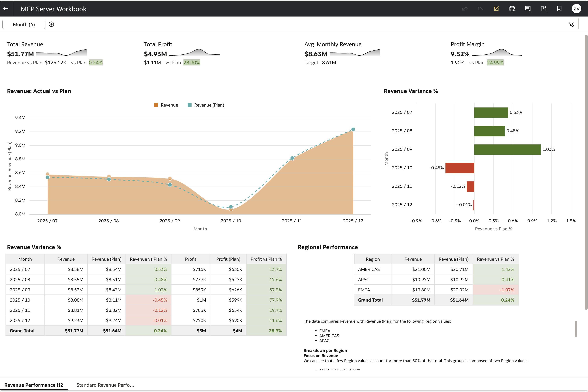Image resolution: width=588 pixels, height=392 pixels.
Task: Open the ZV account avatar menu
Action: point(576,8)
